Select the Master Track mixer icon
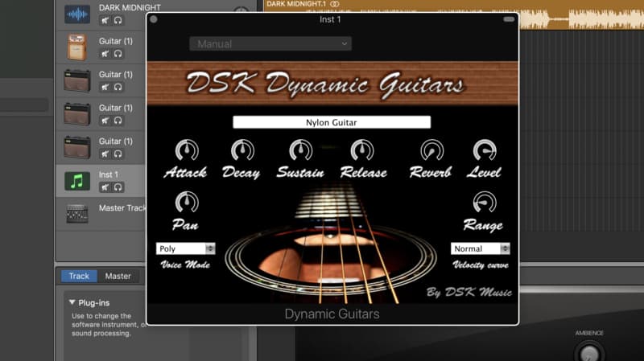 (77, 214)
